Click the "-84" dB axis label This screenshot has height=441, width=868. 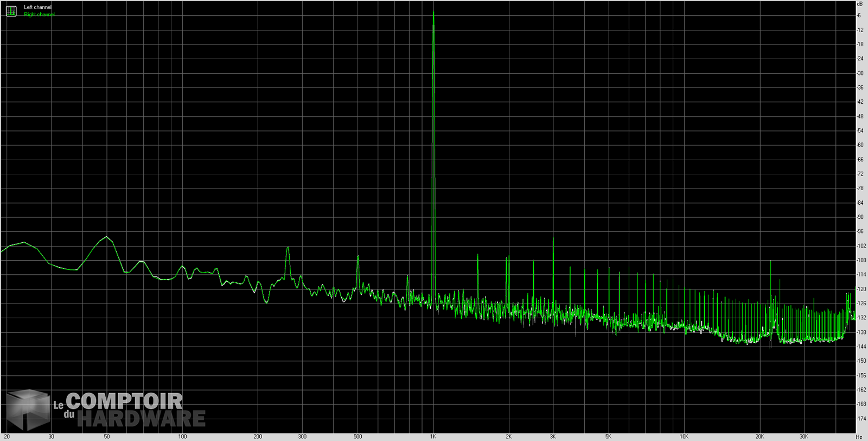pos(860,203)
